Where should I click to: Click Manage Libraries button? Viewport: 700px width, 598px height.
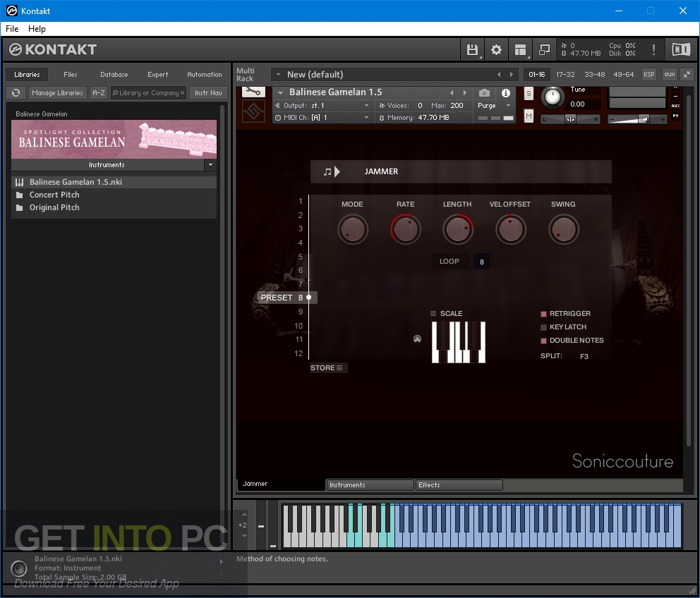pyautogui.click(x=57, y=93)
